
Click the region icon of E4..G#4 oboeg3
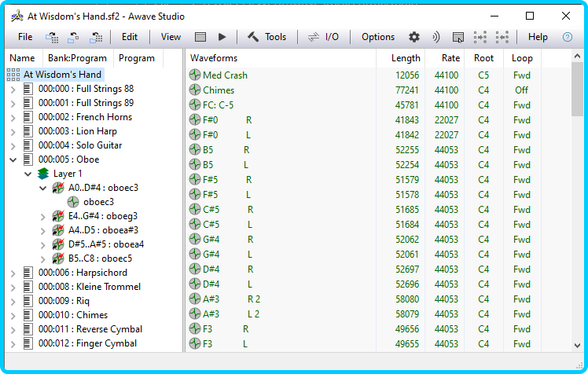(58, 216)
